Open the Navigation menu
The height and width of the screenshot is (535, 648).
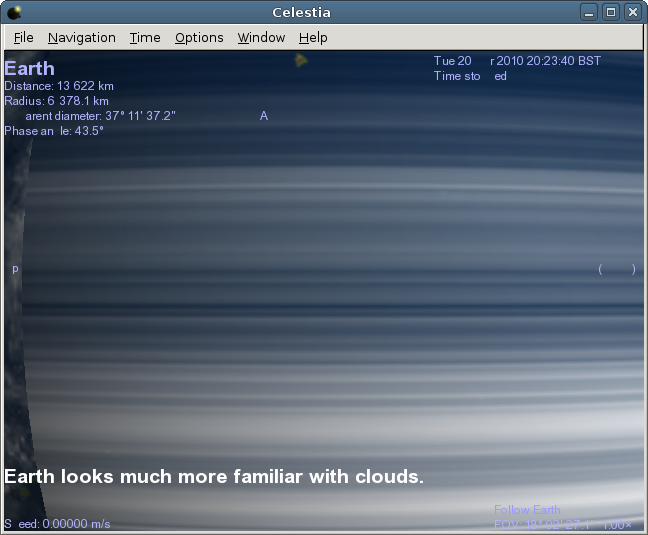click(x=81, y=37)
